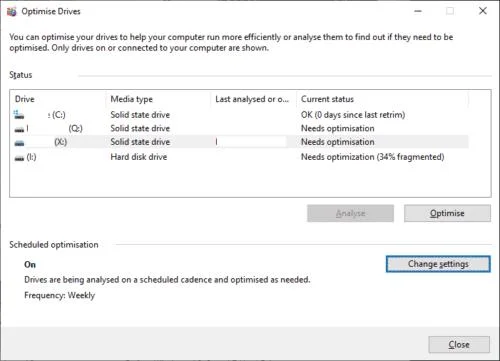Screen dimensions: 500x361
Task: Click the bold 'On' scheduled status text
Action: [x=30, y=265]
